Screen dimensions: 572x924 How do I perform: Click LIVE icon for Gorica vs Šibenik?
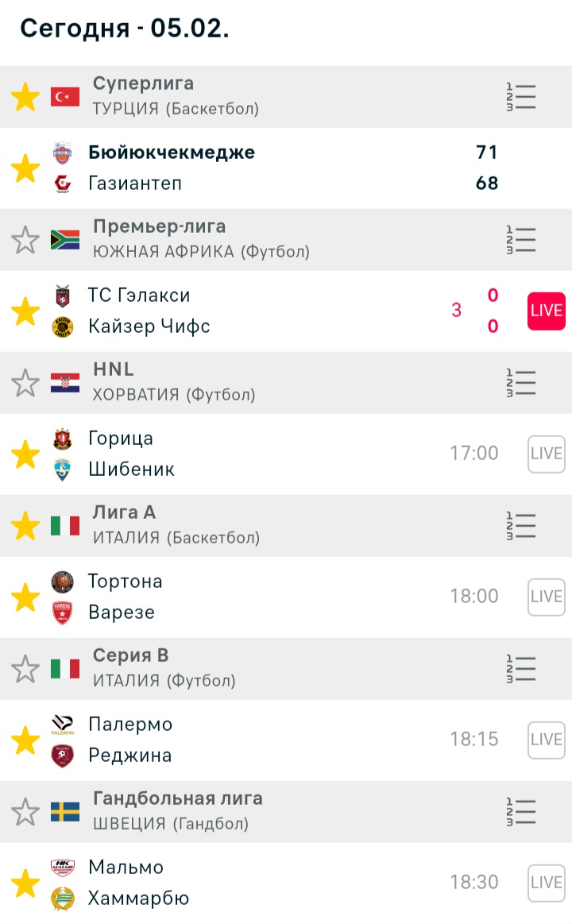coord(546,454)
